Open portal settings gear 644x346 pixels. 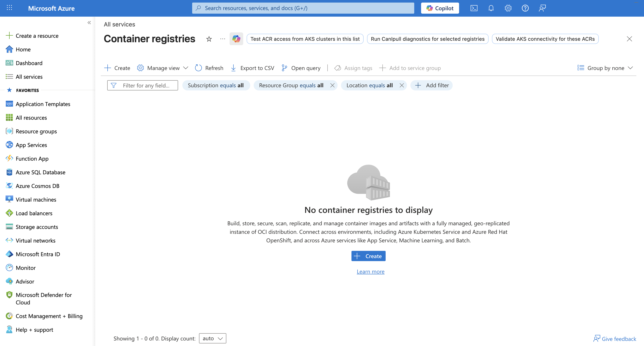508,8
